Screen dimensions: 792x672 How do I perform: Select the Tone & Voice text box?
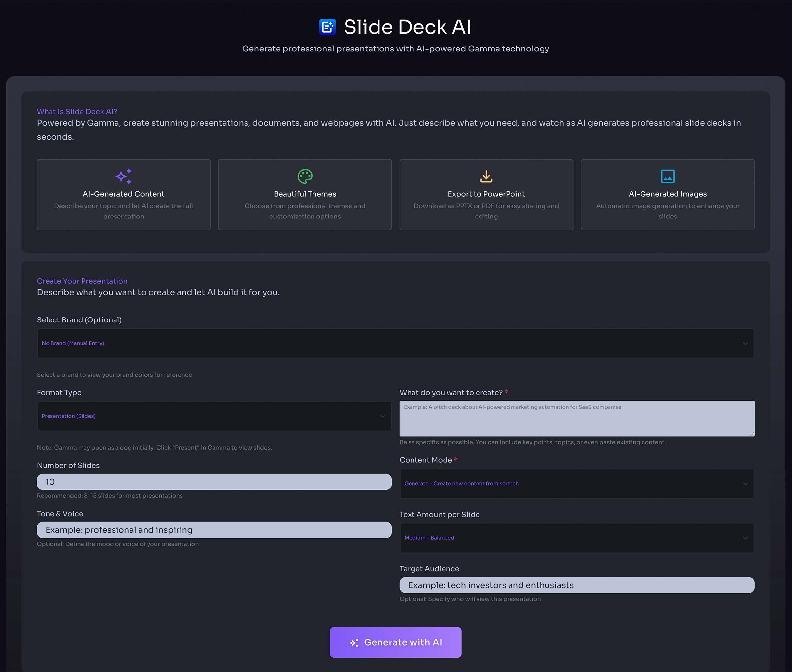pyautogui.click(x=214, y=530)
